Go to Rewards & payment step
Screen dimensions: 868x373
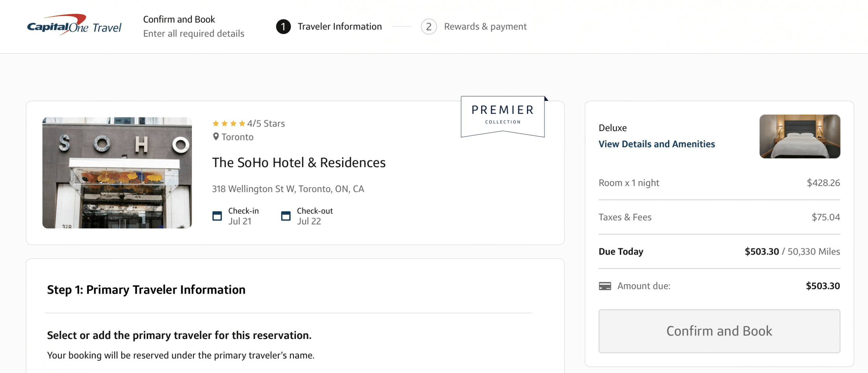[x=485, y=26]
